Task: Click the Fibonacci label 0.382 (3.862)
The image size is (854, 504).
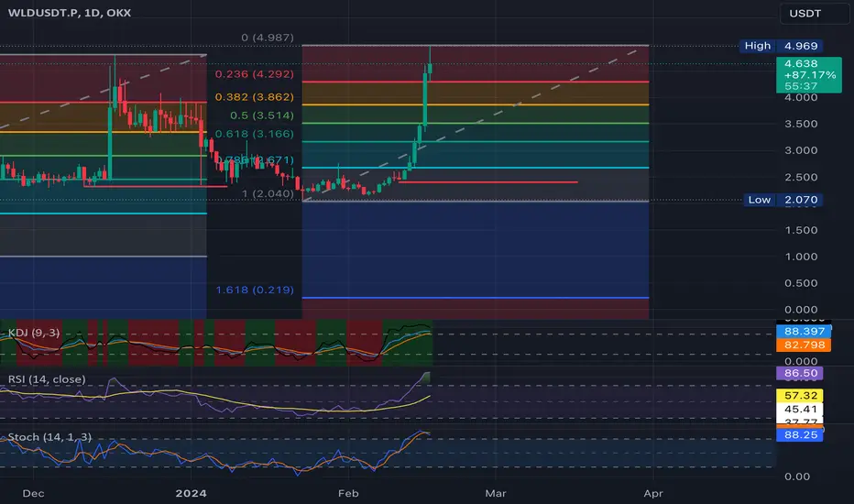Action: click(255, 97)
